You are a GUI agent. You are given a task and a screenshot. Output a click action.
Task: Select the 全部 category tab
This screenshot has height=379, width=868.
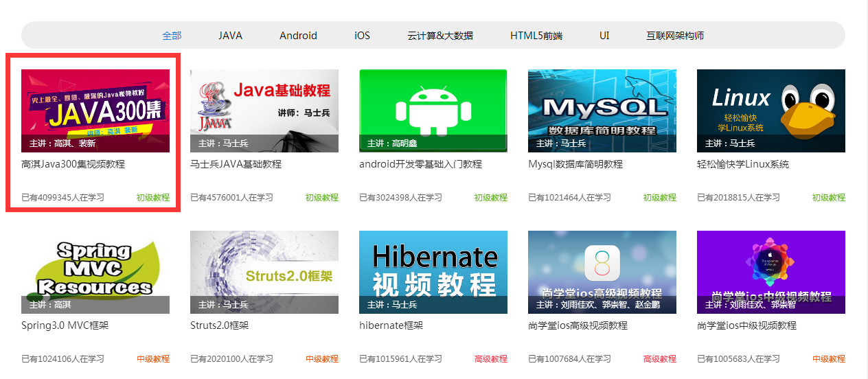coord(172,36)
